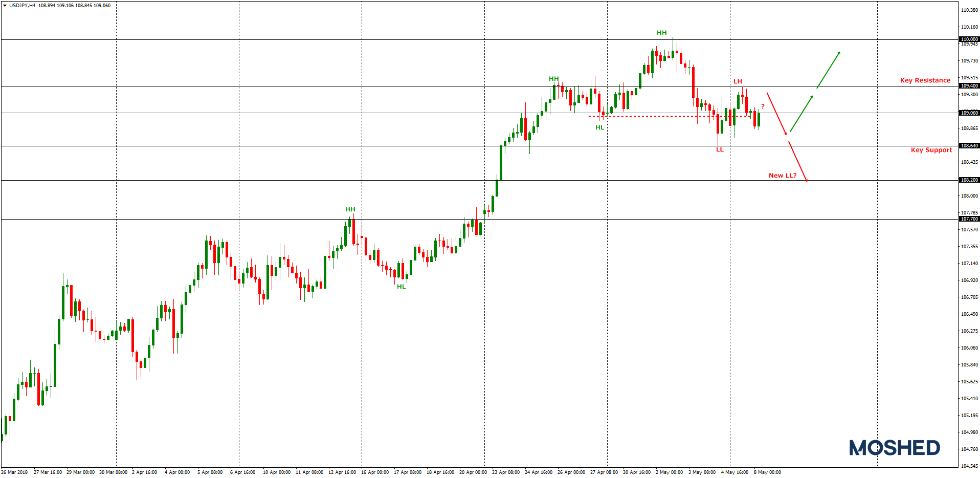This screenshot has width=980, height=478.
Task: Click the 'New LL?' annotation
Action: 782,176
